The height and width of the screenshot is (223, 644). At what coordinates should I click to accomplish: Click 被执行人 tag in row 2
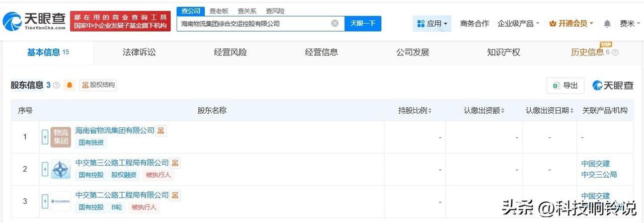[x=158, y=175]
